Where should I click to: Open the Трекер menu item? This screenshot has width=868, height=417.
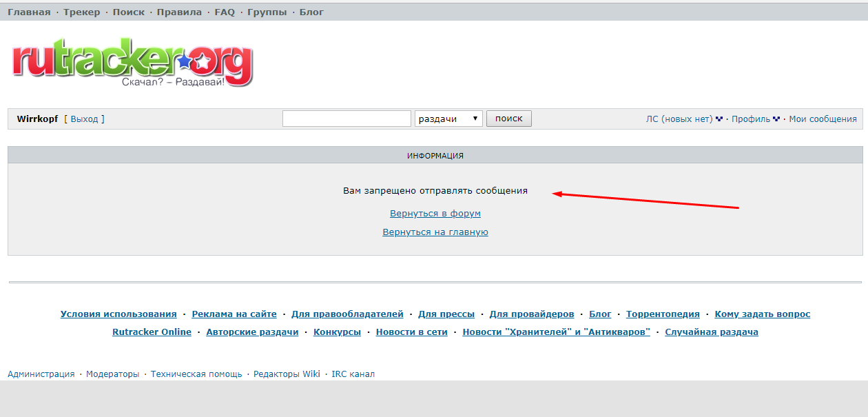81,12
